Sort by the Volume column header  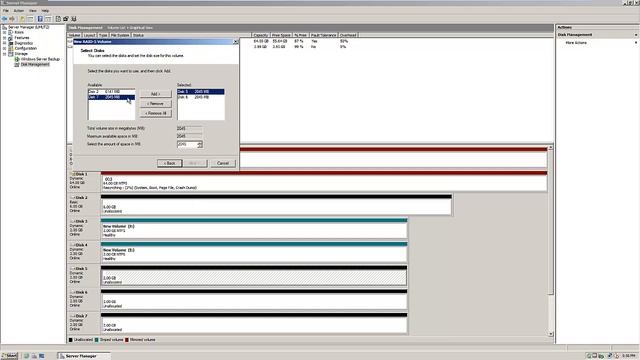tap(74, 35)
